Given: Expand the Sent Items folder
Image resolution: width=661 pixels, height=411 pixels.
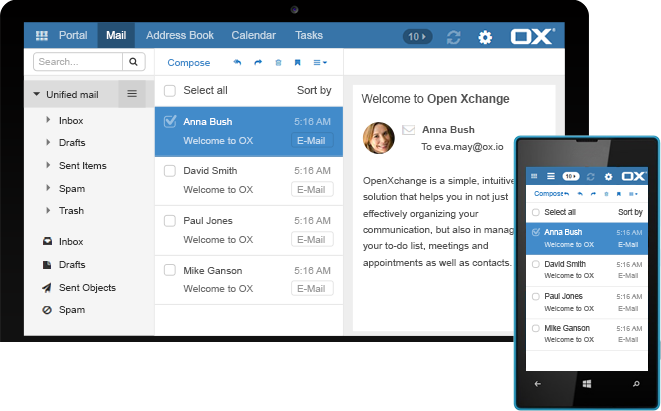Looking at the screenshot, I should pos(48,166).
